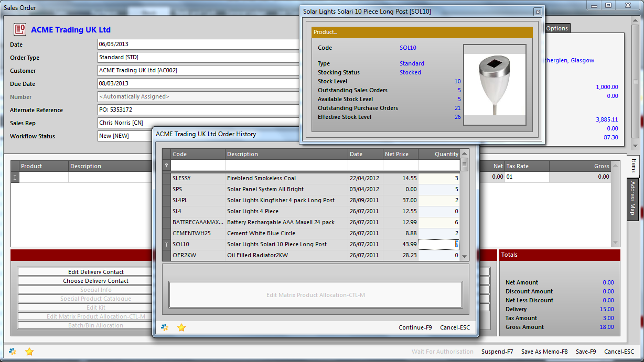644x362 pixels.
Task: Click the Gross Amount value 18.00 in Totals
Action: tap(606, 327)
